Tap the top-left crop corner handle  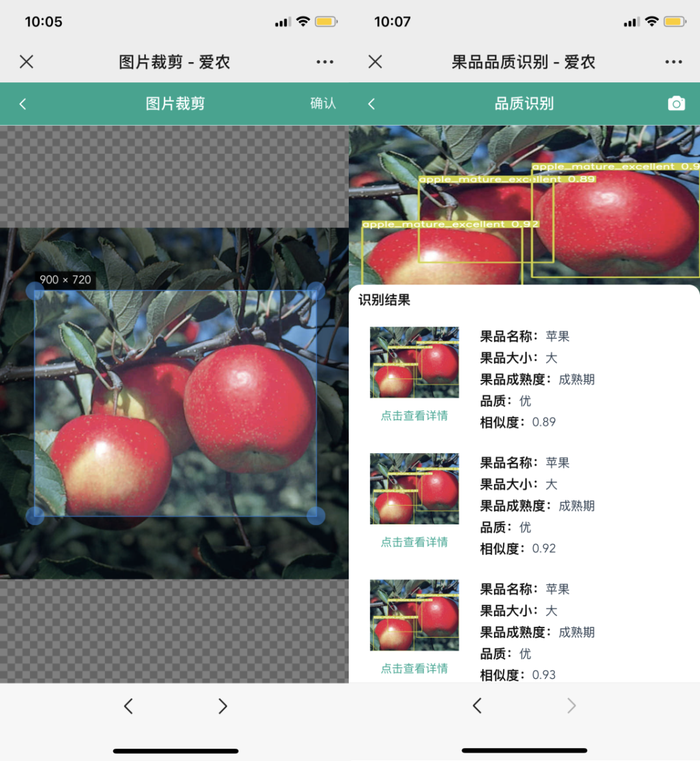coord(35,291)
